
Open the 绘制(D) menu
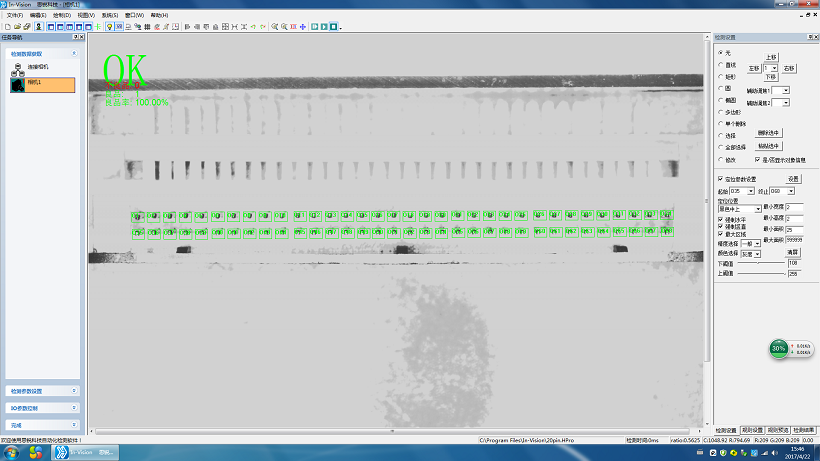pyautogui.click(x=62, y=16)
